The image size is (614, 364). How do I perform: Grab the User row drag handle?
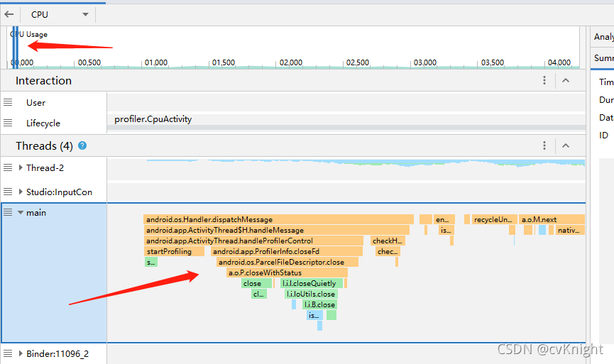(x=8, y=103)
